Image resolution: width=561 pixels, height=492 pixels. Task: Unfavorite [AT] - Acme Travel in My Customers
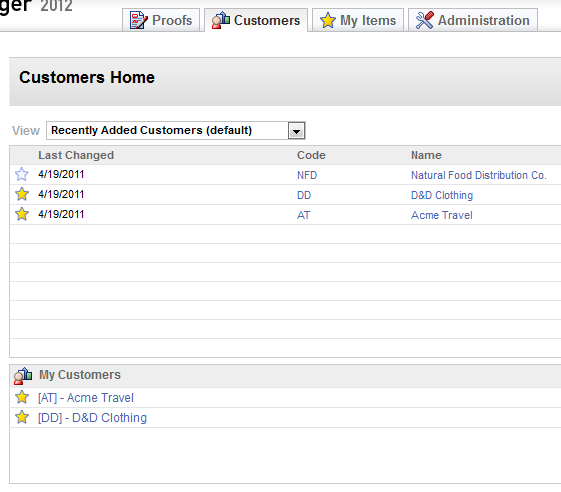[22, 397]
